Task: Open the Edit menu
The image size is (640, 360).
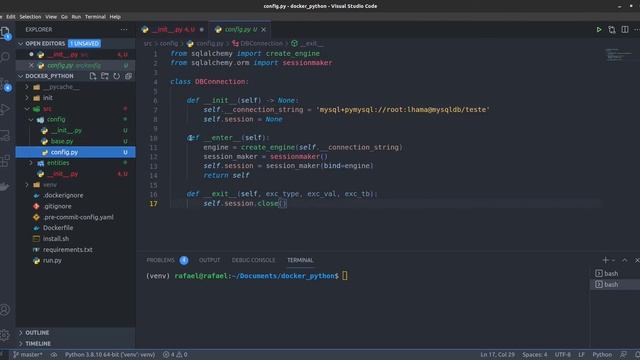Action: (11, 17)
